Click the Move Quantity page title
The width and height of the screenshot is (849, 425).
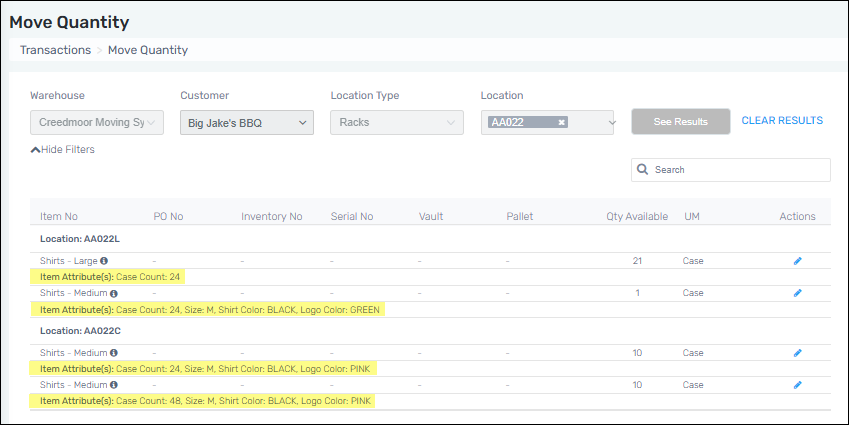(69, 22)
